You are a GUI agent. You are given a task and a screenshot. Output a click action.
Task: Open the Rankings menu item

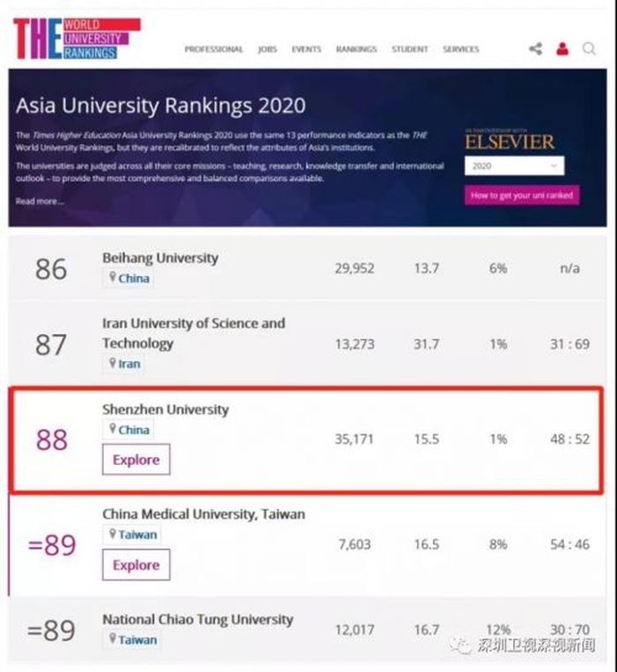pos(356,49)
